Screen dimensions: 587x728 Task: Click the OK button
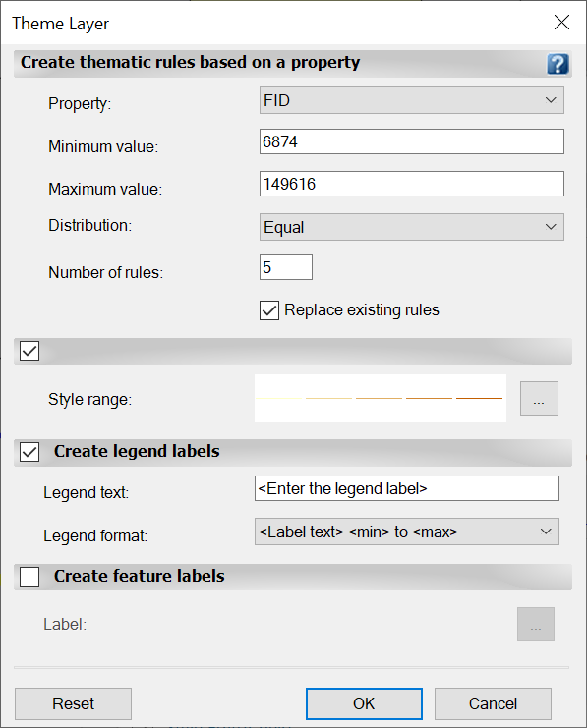(x=364, y=703)
